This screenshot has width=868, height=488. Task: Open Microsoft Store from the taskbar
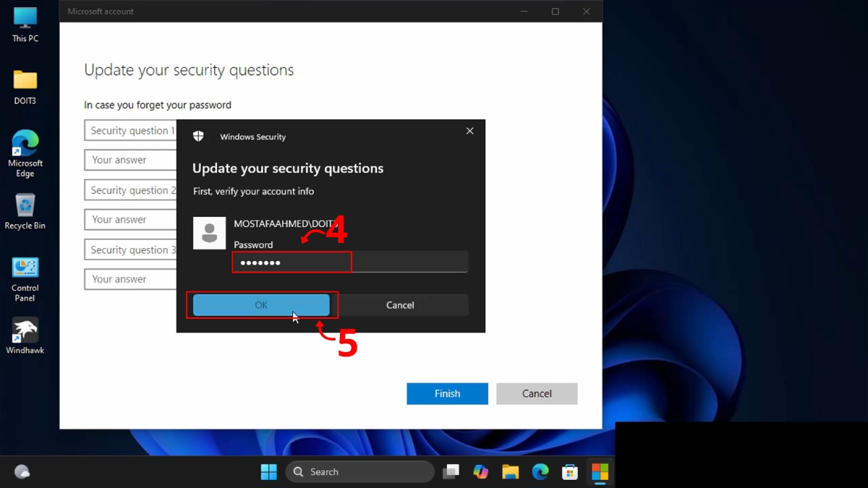[570, 471]
